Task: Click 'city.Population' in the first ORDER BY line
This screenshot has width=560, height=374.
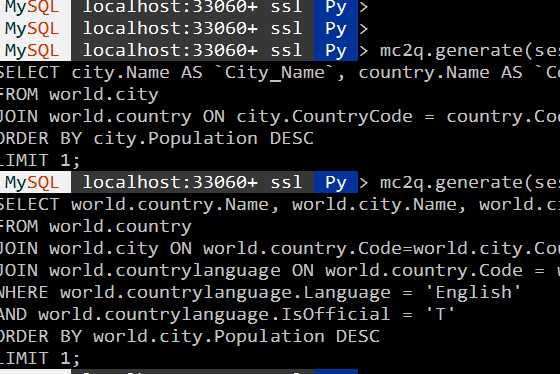Action: coord(175,139)
